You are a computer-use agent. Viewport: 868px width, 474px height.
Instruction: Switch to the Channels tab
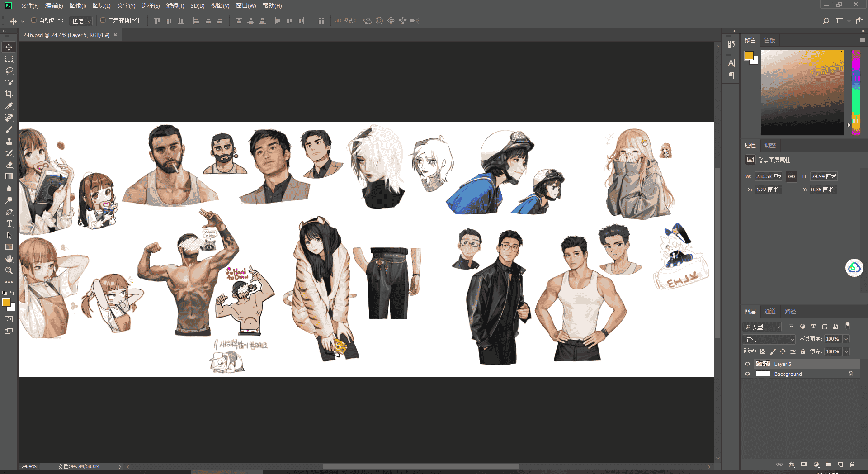pos(770,312)
